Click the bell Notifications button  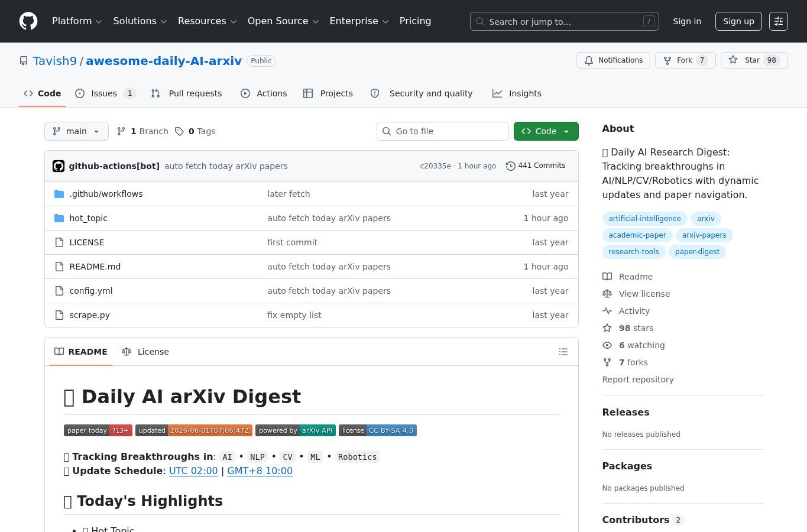pyautogui.click(x=613, y=60)
